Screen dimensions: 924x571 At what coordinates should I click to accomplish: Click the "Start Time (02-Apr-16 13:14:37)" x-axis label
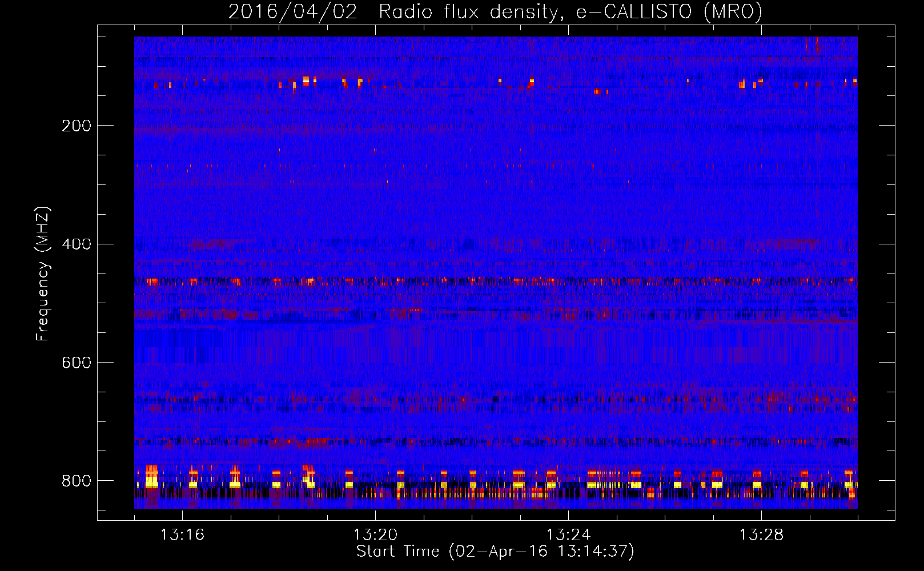[x=495, y=552]
